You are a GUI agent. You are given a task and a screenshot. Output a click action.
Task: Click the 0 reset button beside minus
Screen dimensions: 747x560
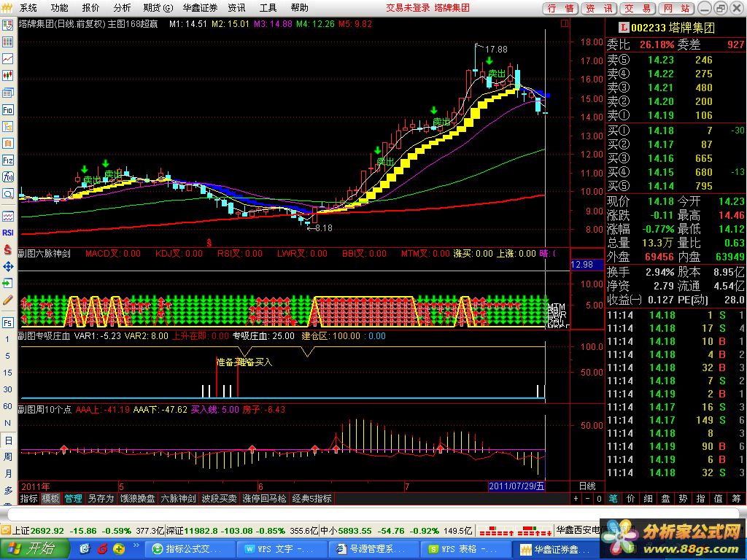(599, 499)
